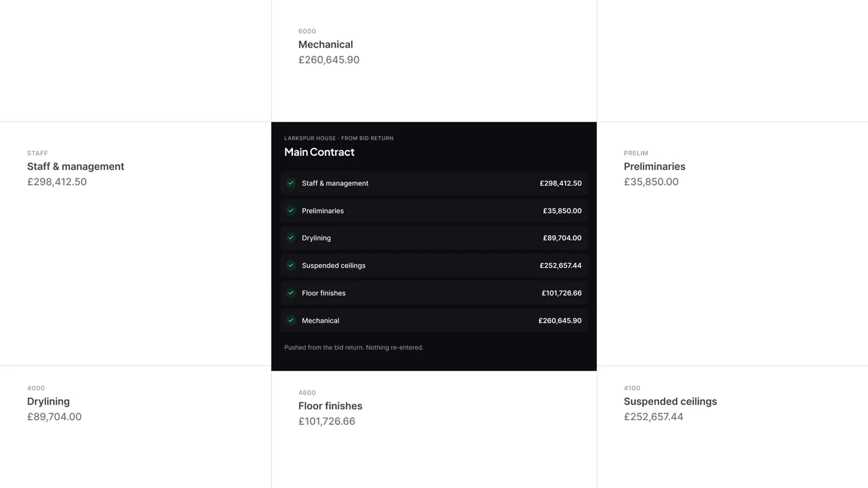Click the 6000 code above Mechanical
868x488 pixels.
(307, 31)
